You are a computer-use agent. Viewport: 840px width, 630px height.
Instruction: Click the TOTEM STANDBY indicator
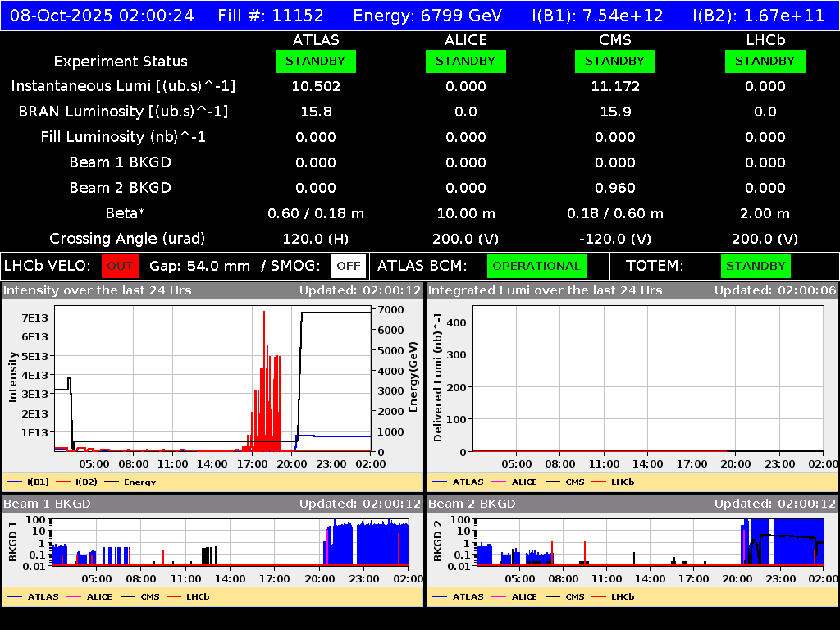(756, 266)
